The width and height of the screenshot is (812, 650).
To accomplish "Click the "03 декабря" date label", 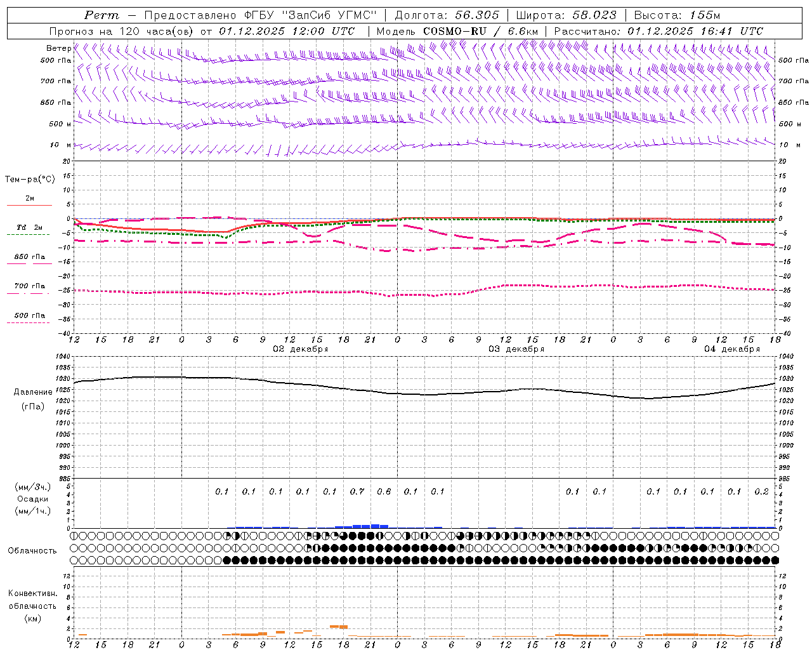I will click(516, 349).
